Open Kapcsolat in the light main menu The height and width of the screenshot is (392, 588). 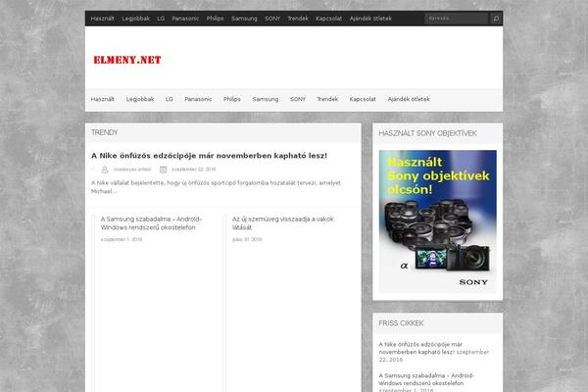click(363, 99)
